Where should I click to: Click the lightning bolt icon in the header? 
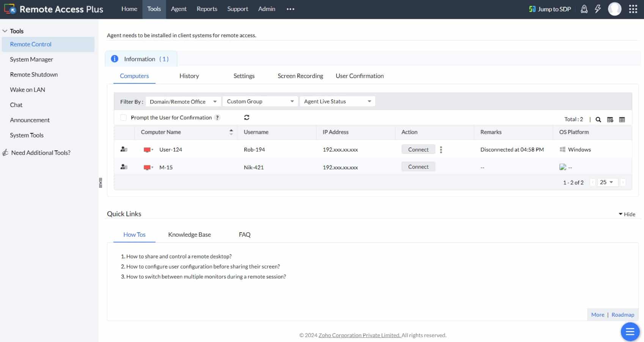click(x=598, y=9)
